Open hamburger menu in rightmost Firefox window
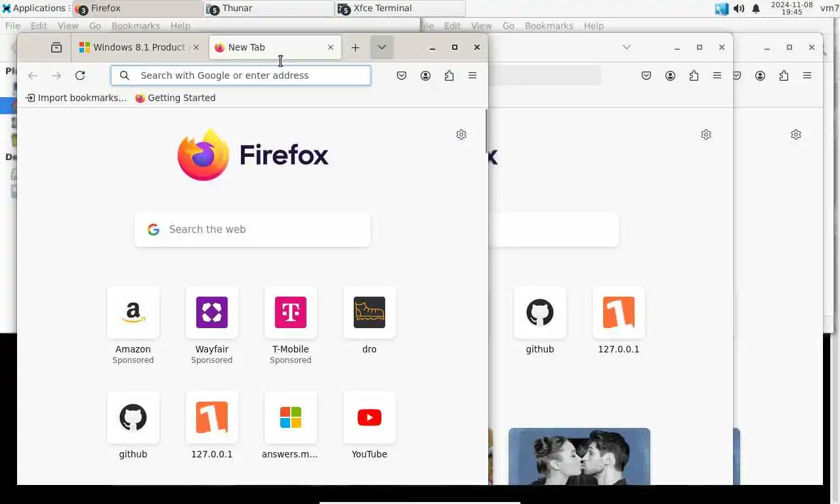840x504 pixels. click(807, 75)
